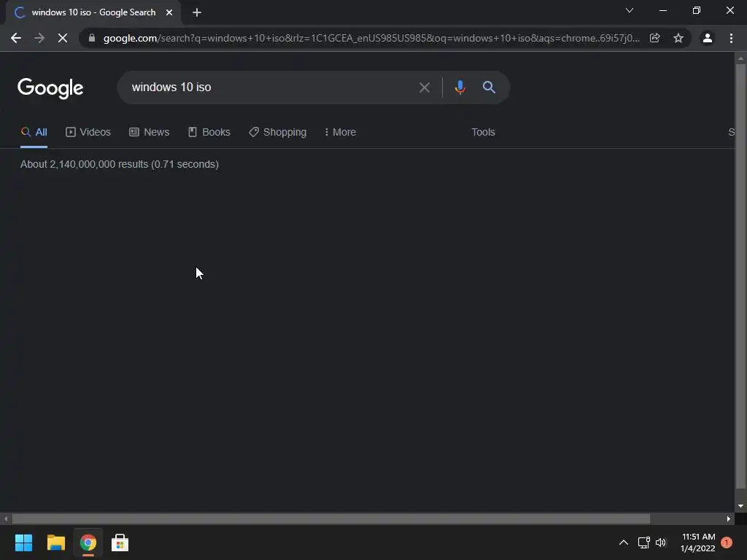747x560 pixels.
Task: Open a new tab with plus button
Action: pyautogui.click(x=197, y=12)
